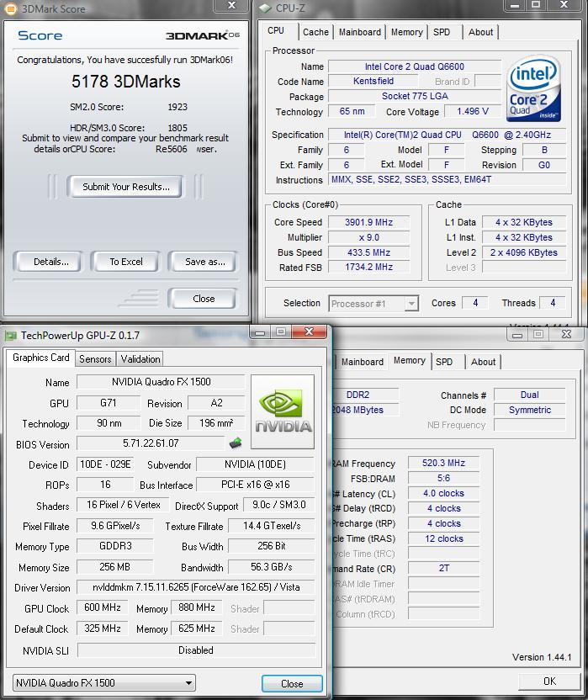Click the Bandwidth value 56.3 GB/s
588x700 pixels.
[272, 566]
